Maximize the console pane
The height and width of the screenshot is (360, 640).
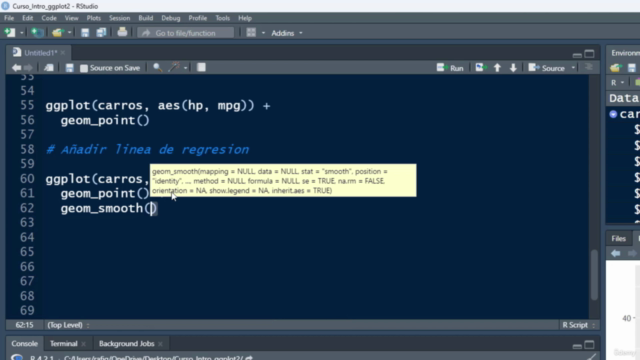(589, 345)
